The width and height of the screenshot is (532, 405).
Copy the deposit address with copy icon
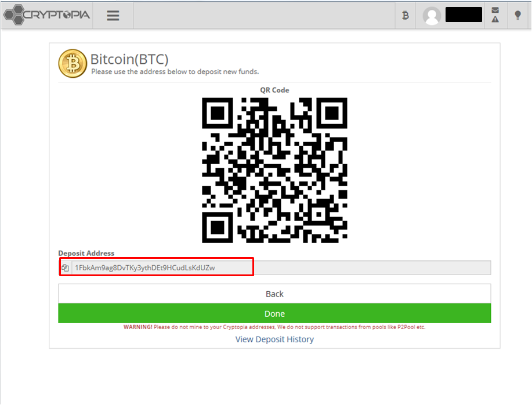pyautogui.click(x=66, y=267)
